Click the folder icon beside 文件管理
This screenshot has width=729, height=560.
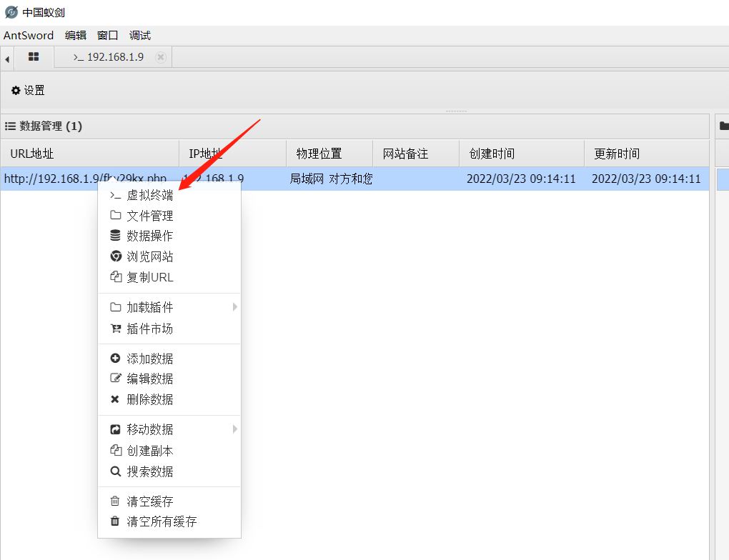click(115, 215)
